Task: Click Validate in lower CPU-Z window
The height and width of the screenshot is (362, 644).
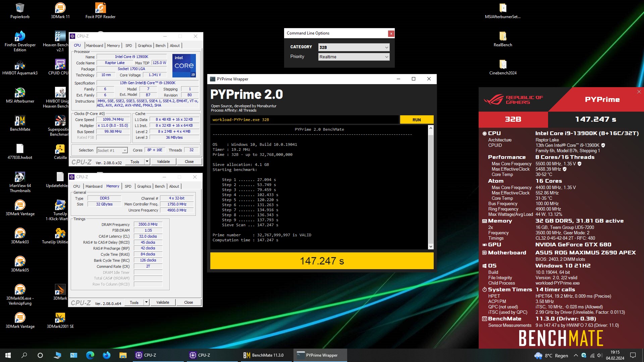Action: point(163,302)
